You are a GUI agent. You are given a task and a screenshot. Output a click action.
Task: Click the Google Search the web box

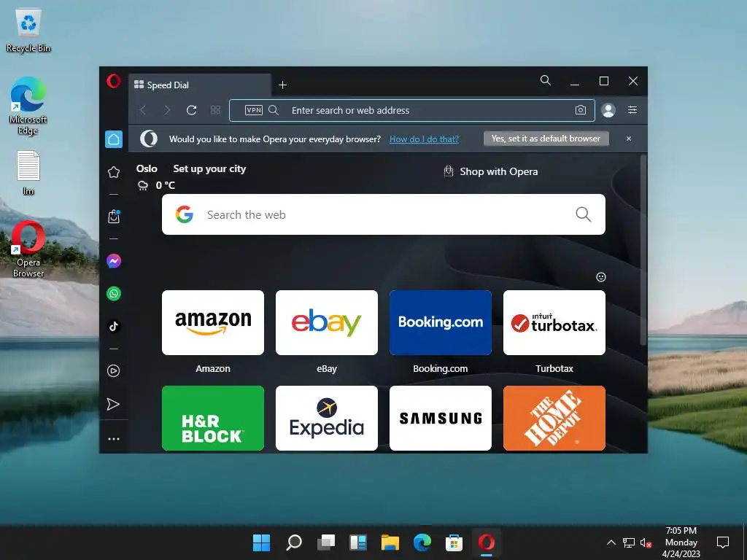(384, 214)
